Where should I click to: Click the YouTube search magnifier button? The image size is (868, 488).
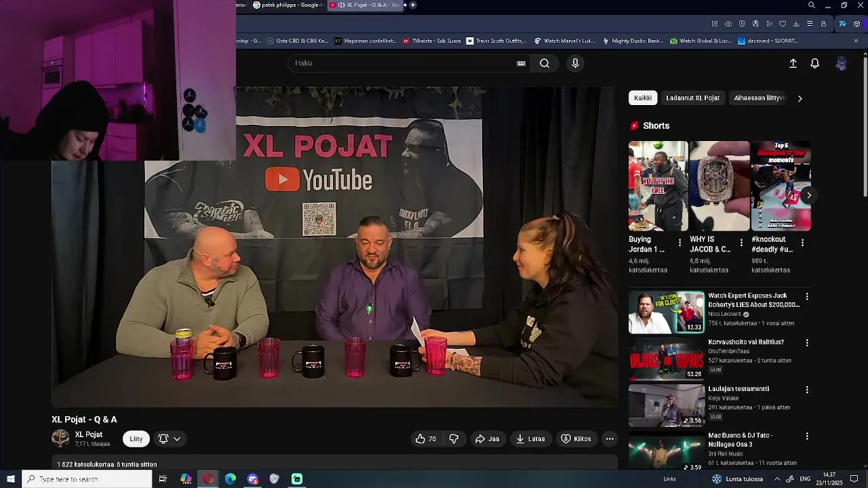pyautogui.click(x=545, y=63)
